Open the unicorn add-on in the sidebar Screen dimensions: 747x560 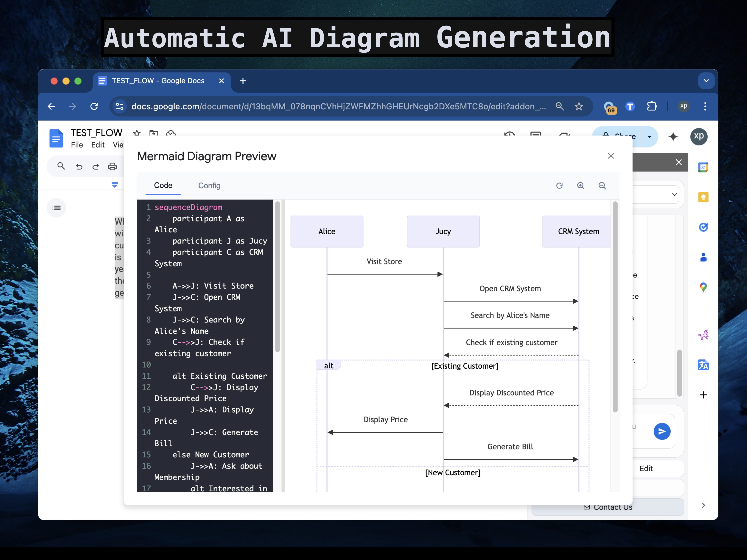coord(703,335)
